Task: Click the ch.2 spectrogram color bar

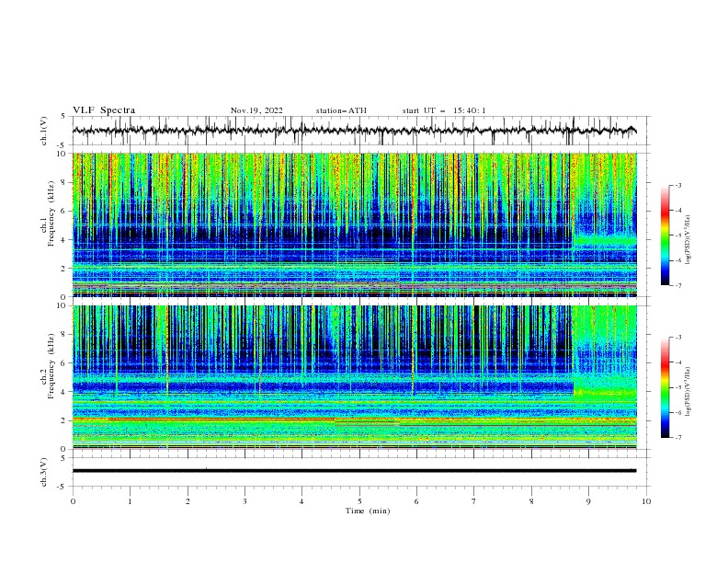Action: click(665, 387)
